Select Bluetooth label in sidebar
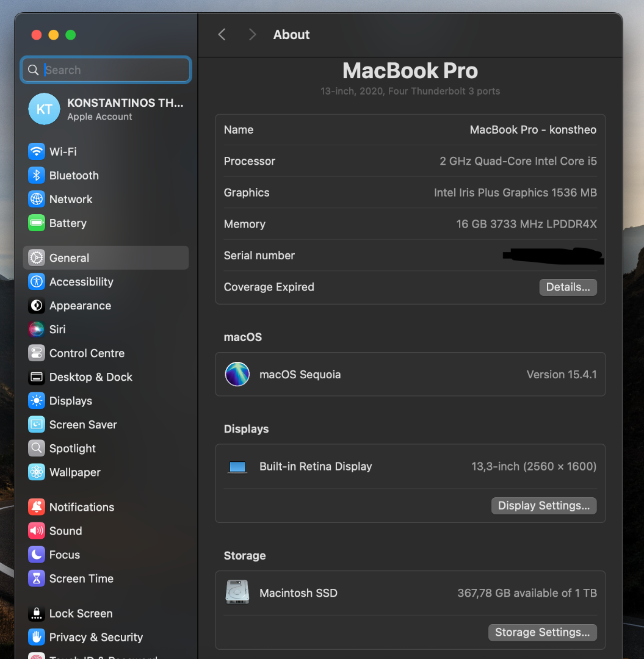 coord(74,175)
